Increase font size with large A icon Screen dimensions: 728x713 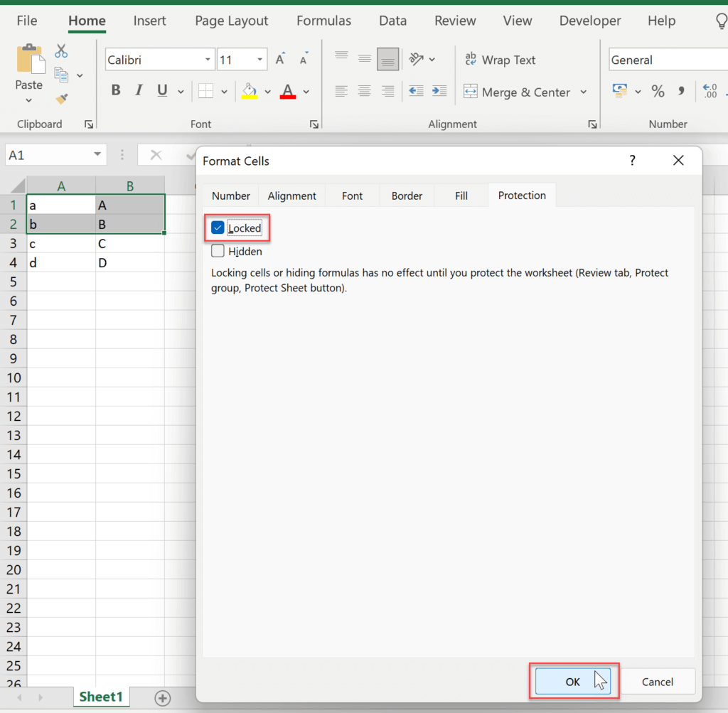click(x=280, y=60)
